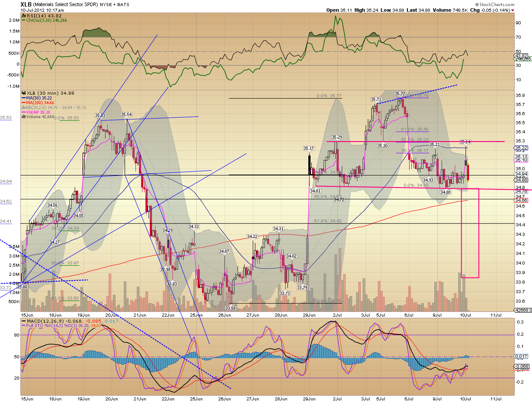The image size is (532, 403).
Task: Click the 34.02 price callout
Action: click(291, 256)
